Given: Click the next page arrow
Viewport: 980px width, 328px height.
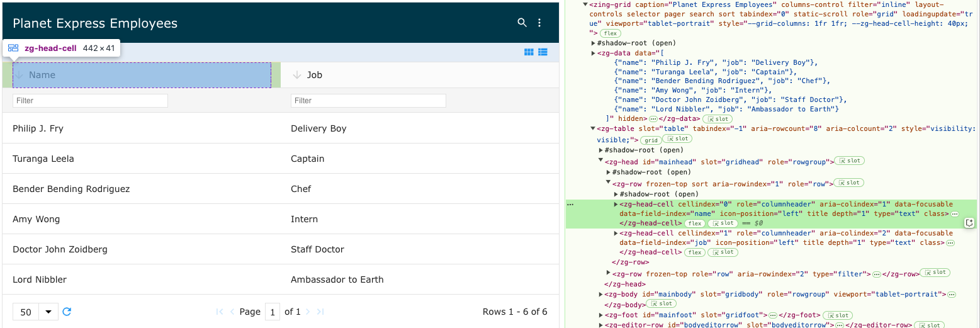Looking at the screenshot, I should coord(308,312).
